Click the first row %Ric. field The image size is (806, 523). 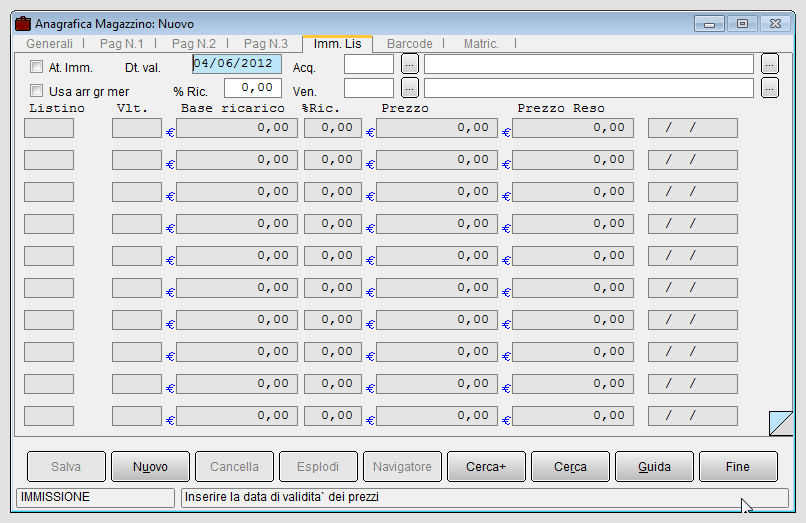(x=333, y=128)
